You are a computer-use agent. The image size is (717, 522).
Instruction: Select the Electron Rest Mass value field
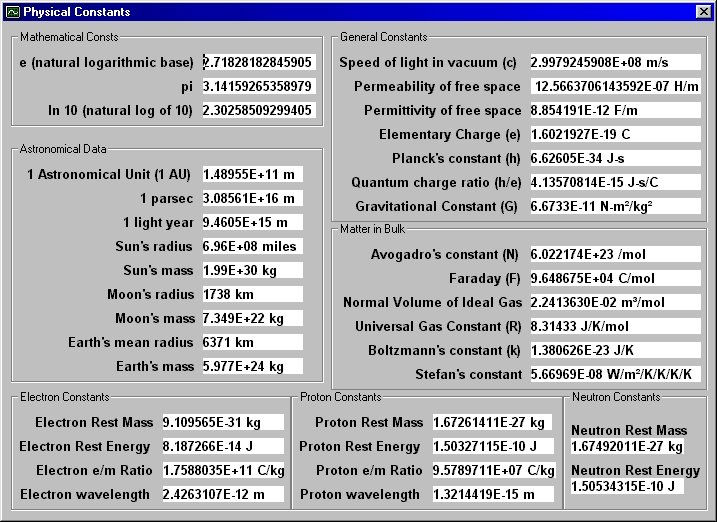tap(222, 422)
